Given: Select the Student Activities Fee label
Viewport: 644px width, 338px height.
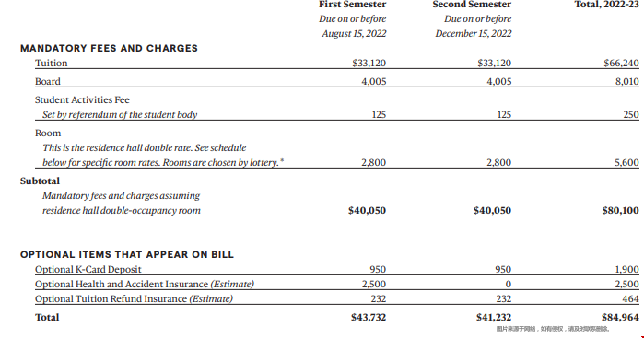Looking at the screenshot, I should point(82,99).
